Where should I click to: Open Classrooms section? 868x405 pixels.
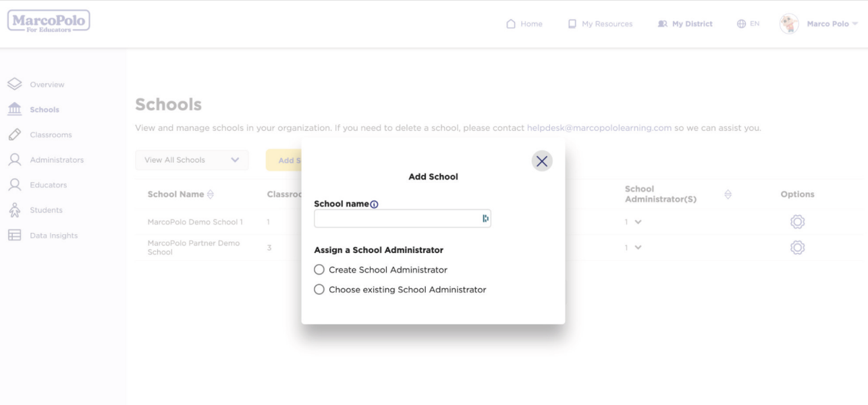click(51, 134)
